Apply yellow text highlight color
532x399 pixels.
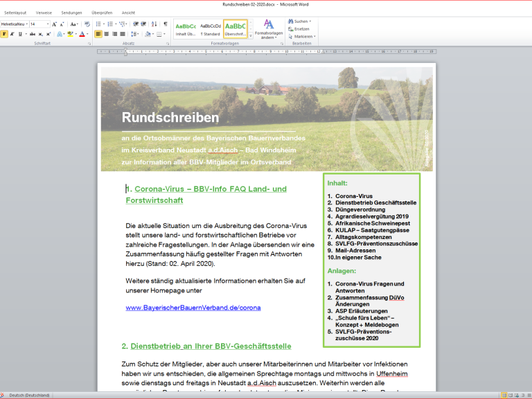tap(70, 34)
